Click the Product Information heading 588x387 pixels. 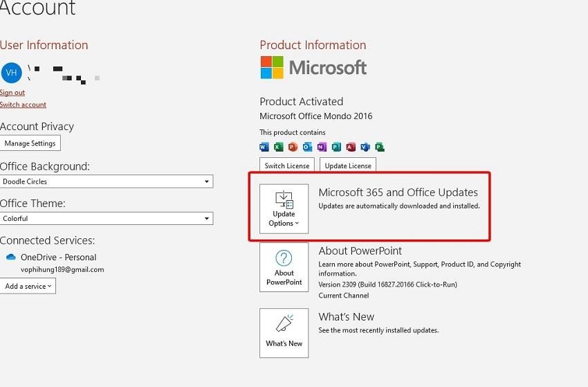[313, 45]
